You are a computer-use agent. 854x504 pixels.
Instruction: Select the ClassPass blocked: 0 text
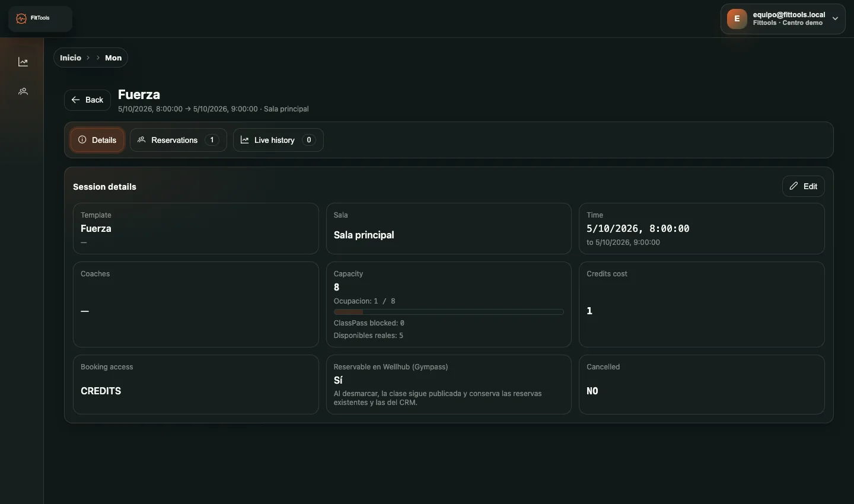pos(369,323)
